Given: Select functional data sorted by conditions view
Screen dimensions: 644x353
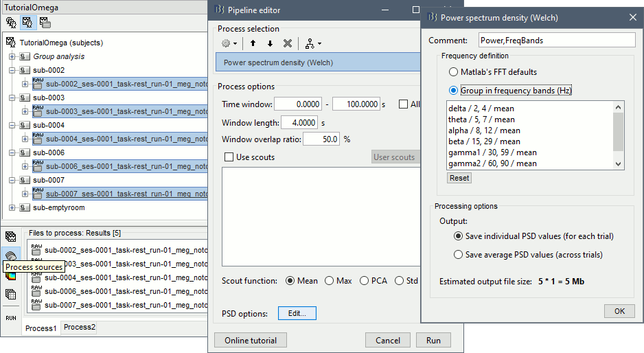Looking at the screenshot, I should (44, 22).
